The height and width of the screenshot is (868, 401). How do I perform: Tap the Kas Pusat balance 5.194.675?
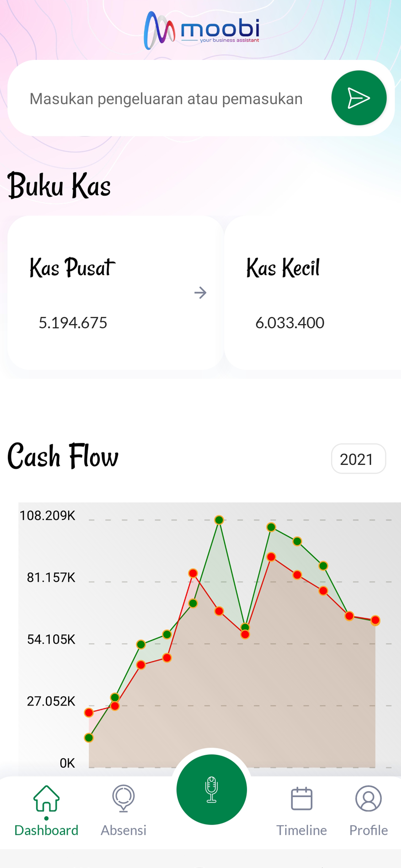73,323
